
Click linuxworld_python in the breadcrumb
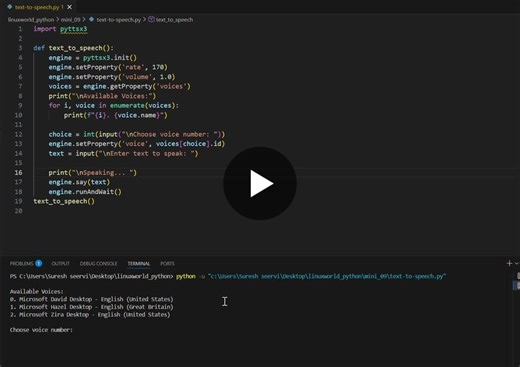coord(31,20)
